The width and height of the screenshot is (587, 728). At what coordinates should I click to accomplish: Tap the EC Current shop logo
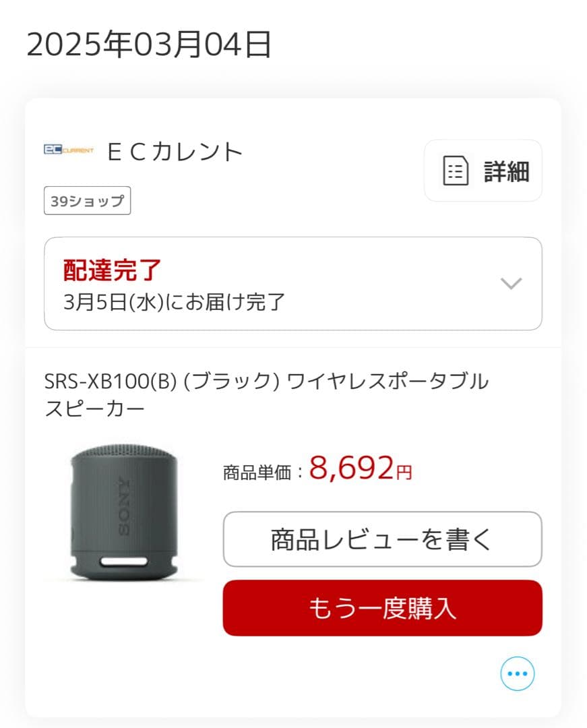pyautogui.click(x=69, y=150)
